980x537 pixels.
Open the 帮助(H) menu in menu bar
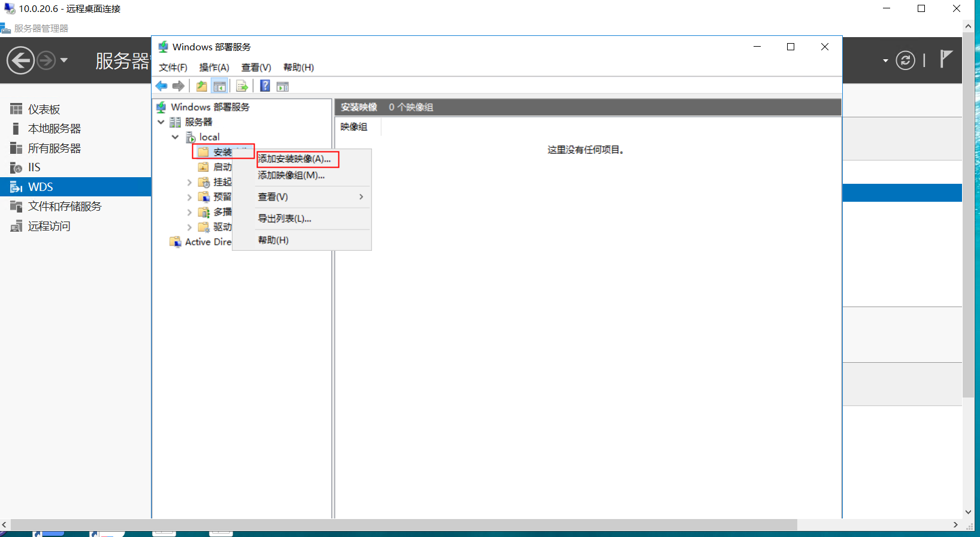(299, 68)
